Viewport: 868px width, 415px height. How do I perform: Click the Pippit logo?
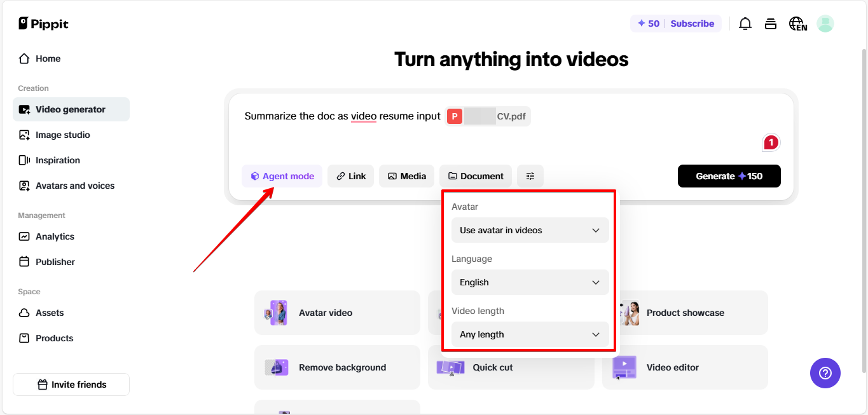click(x=43, y=24)
